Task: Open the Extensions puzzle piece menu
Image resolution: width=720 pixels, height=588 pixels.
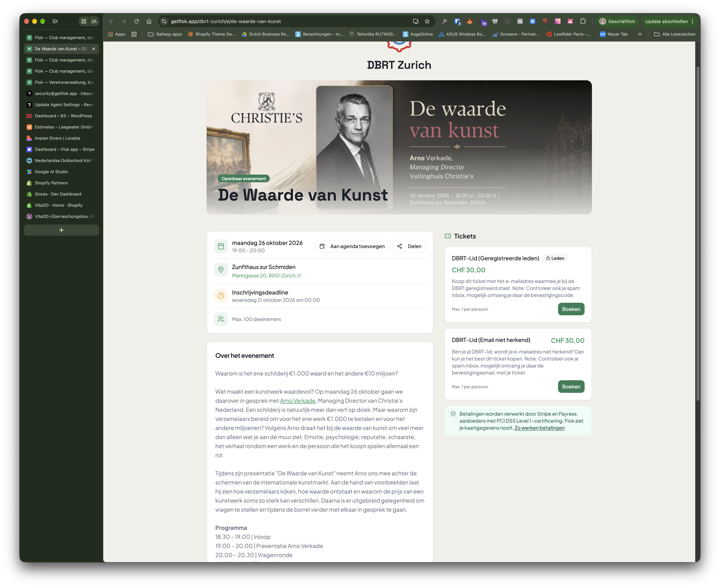Action: [x=583, y=21]
